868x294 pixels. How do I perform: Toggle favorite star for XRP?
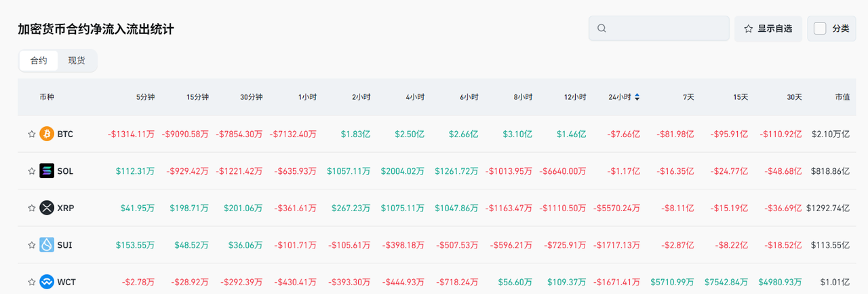[x=31, y=208]
